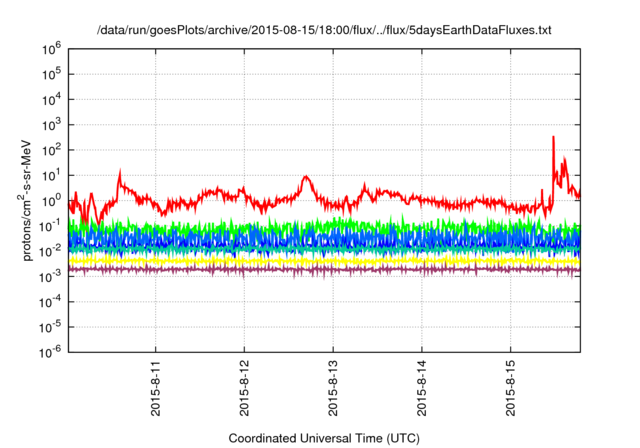
Task: Click the 10^5 y-axis tick label
Action: click(51, 74)
